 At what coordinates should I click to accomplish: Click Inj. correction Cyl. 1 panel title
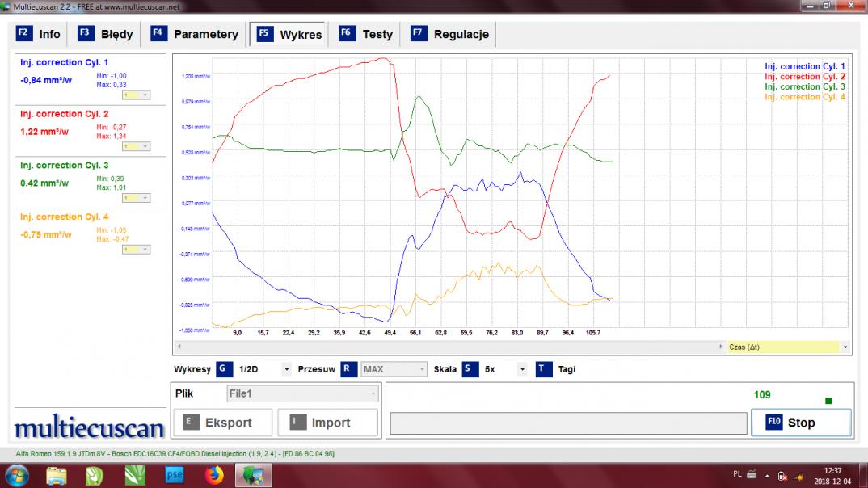64,62
